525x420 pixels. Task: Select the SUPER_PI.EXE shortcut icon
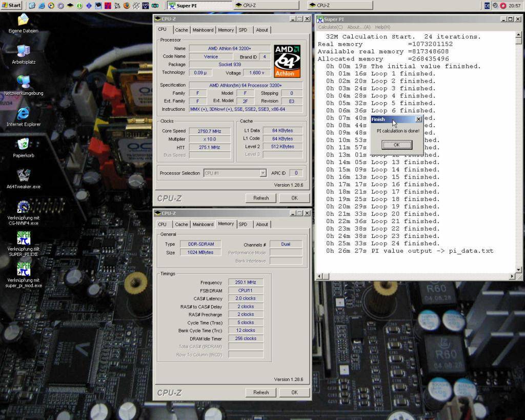tap(23, 238)
